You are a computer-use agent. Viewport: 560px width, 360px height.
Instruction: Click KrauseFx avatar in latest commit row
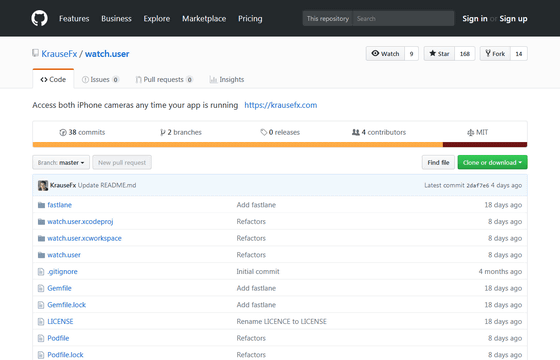click(43, 185)
